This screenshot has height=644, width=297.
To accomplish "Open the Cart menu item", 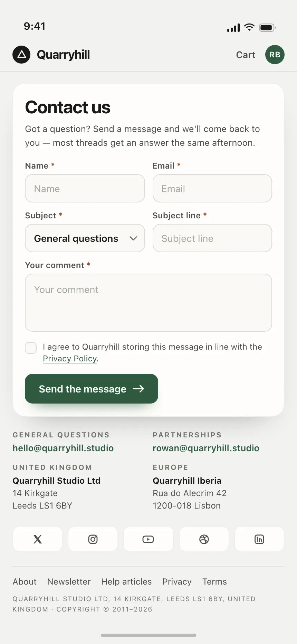I will tap(246, 55).
